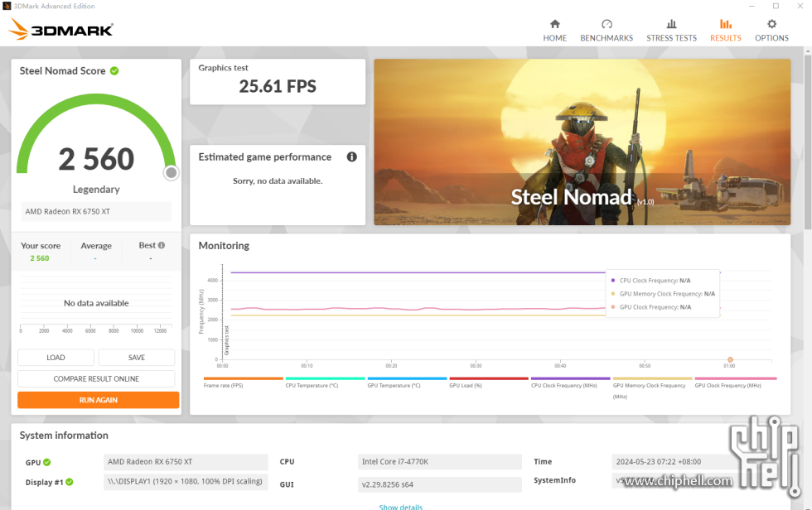Click the orange RUN AGAIN button
The height and width of the screenshot is (510, 812).
point(99,400)
